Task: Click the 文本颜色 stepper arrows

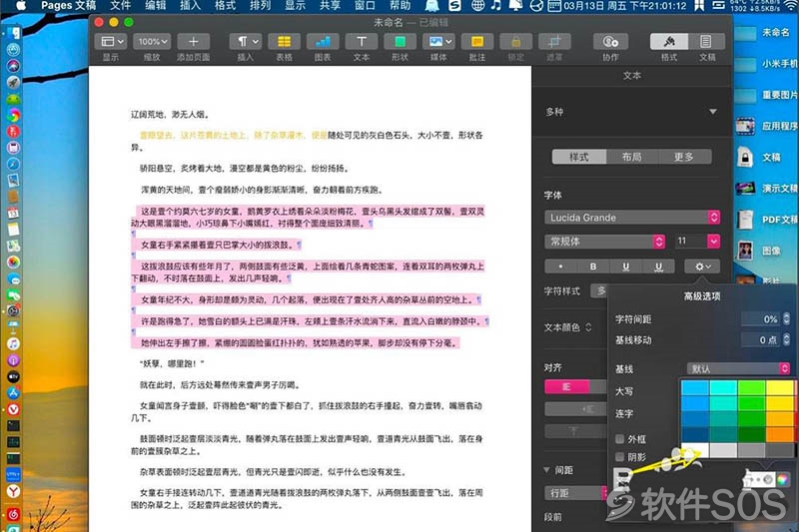Action: [x=588, y=327]
